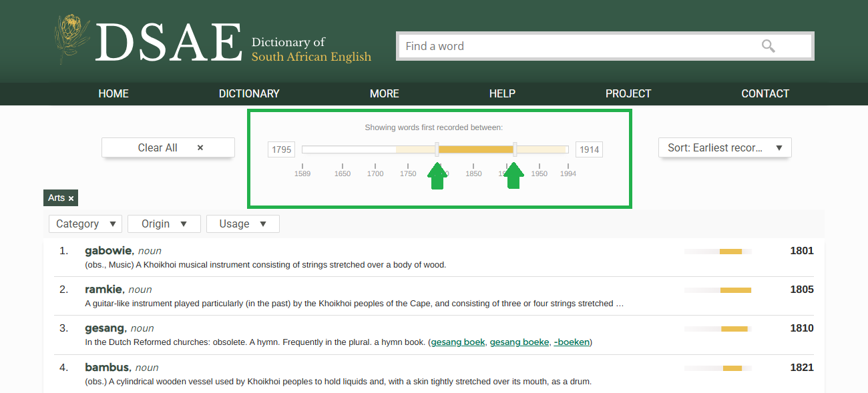
Task: Open the HELP menu item
Action: pyautogui.click(x=502, y=93)
